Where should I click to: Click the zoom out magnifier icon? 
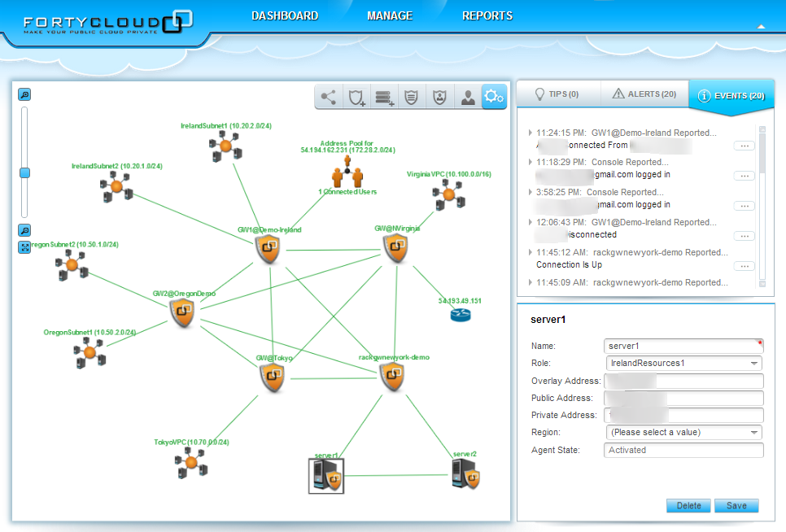24,230
